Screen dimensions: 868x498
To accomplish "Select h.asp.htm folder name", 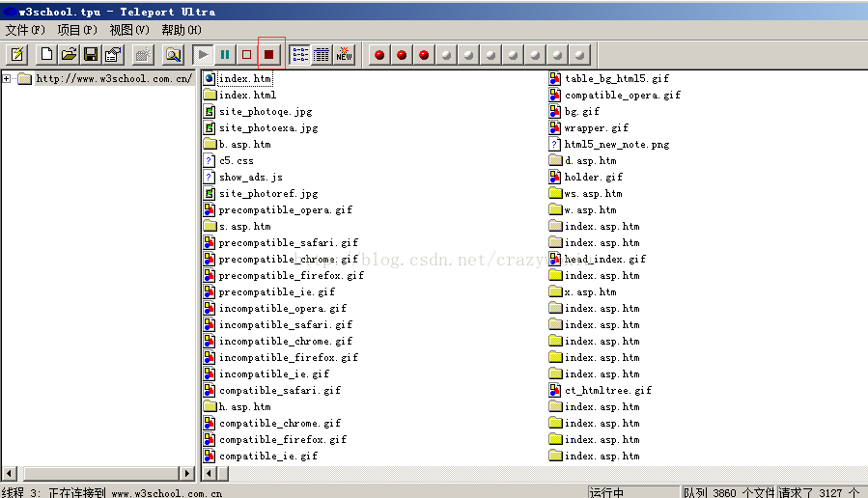I will 244,406.
